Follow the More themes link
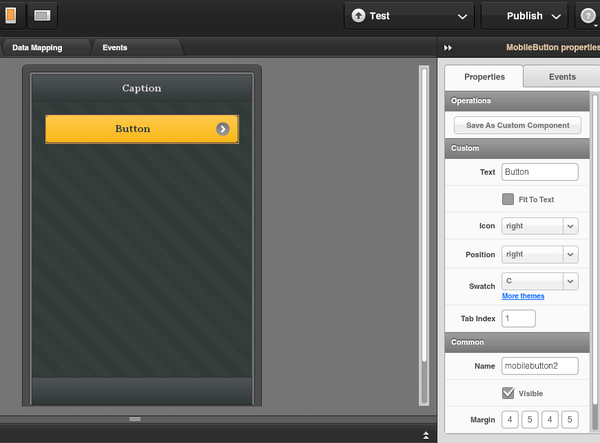The height and width of the screenshot is (443, 600). click(x=523, y=297)
